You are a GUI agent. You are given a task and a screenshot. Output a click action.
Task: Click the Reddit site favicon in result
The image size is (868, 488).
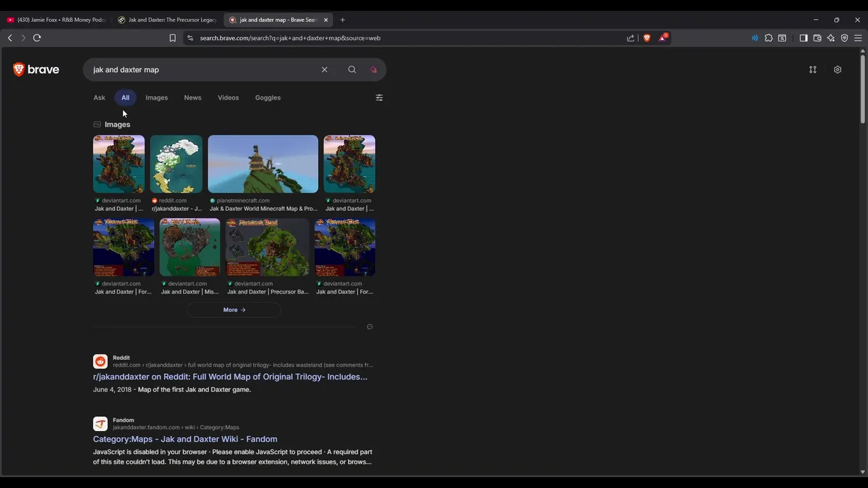(100, 361)
